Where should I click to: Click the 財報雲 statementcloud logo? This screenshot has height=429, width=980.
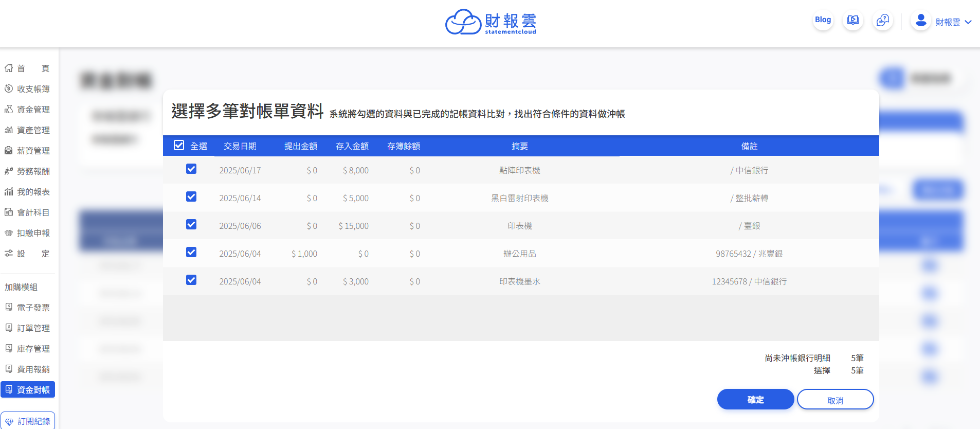(491, 22)
